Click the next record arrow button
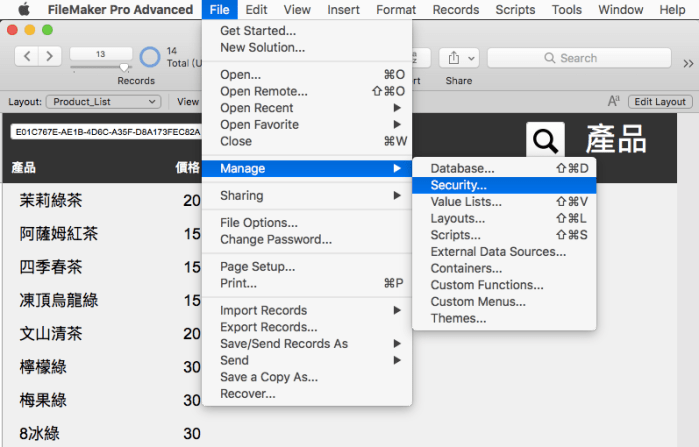 coord(49,56)
